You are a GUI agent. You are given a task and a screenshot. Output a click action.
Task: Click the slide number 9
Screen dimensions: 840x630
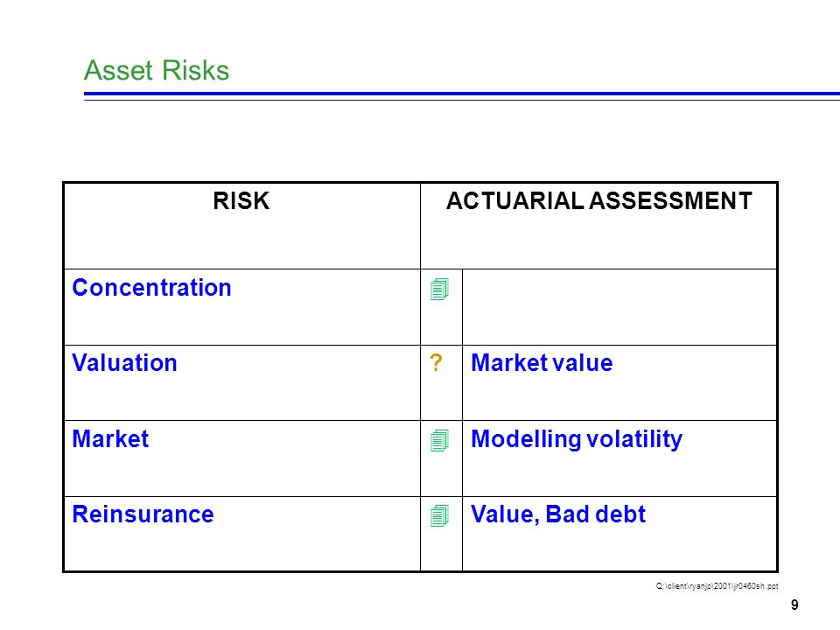(794, 605)
